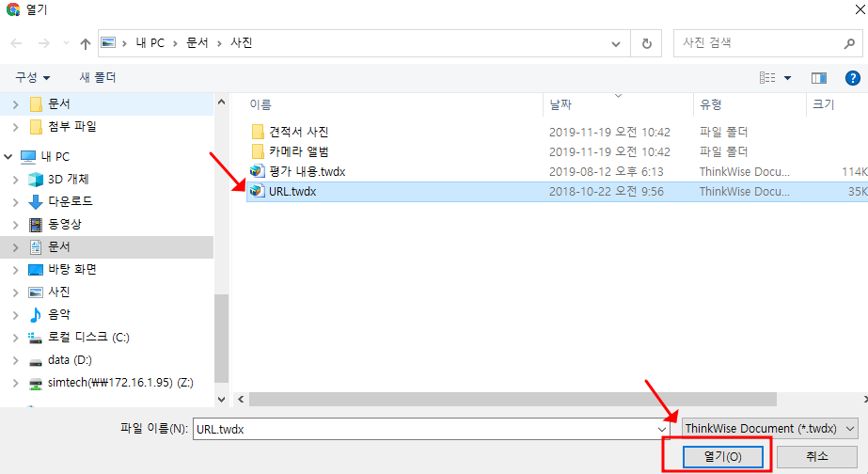
Task: Open the address bar history dropdown
Action: (616, 44)
